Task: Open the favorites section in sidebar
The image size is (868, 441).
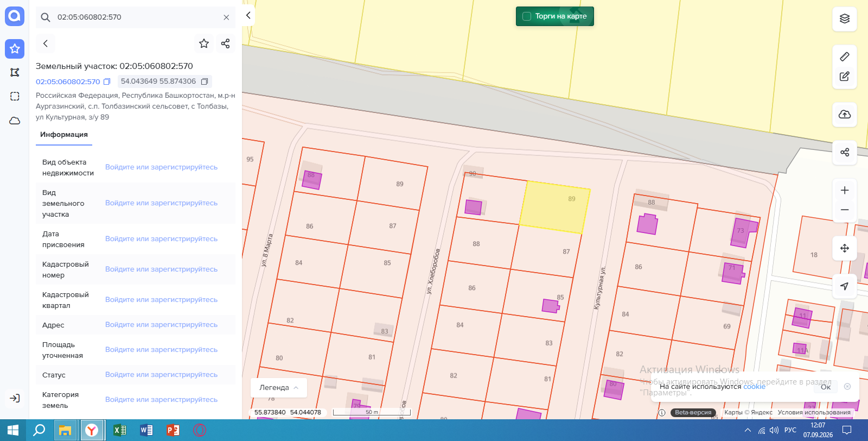Action: point(15,49)
